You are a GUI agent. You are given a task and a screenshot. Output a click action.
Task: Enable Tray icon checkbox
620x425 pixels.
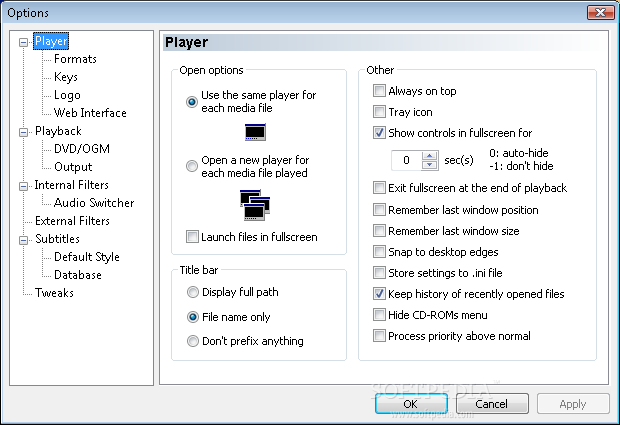pos(379,112)
